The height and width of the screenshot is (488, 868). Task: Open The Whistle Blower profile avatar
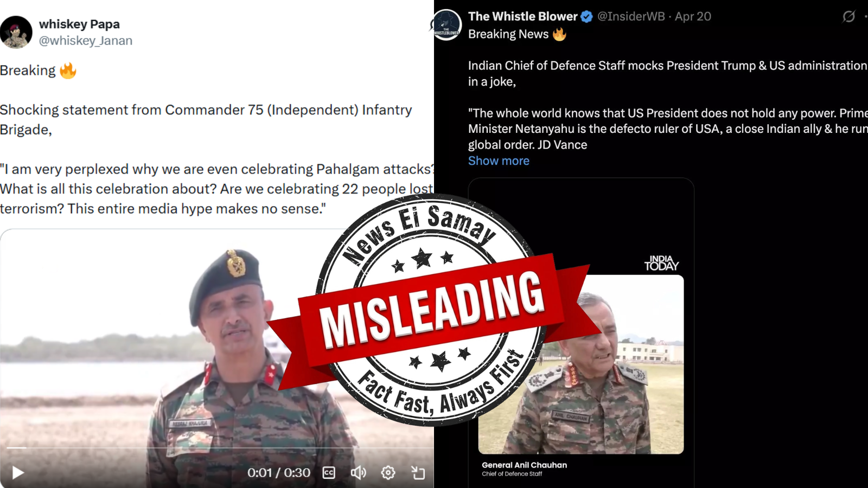(447, 25)
